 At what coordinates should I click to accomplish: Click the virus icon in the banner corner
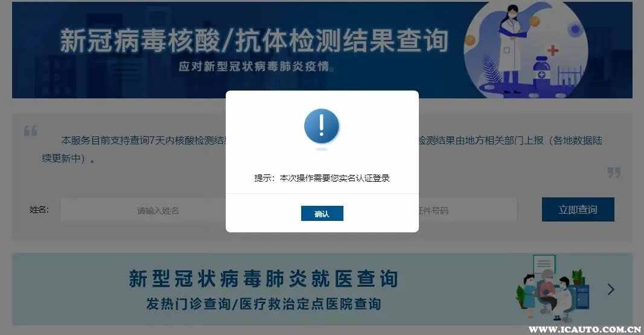click(x=574, y=30)
